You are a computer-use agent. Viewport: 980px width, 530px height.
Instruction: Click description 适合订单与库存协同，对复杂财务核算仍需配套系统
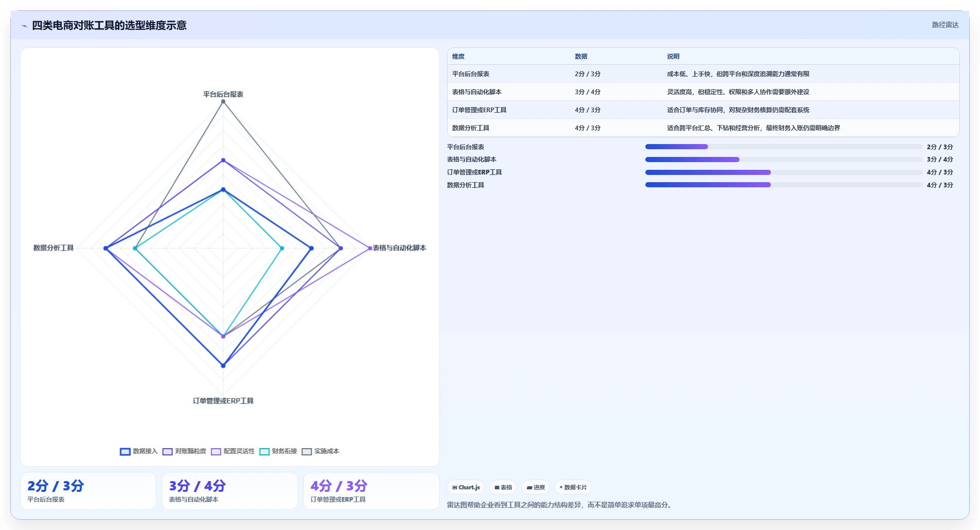(738, 110)
